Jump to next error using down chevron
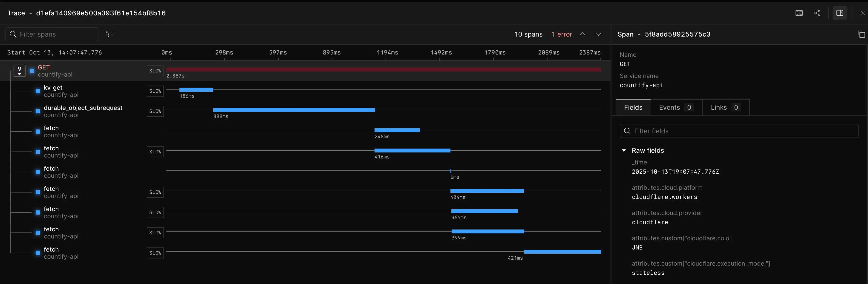The image size is (868, 284). click(598, 34)
